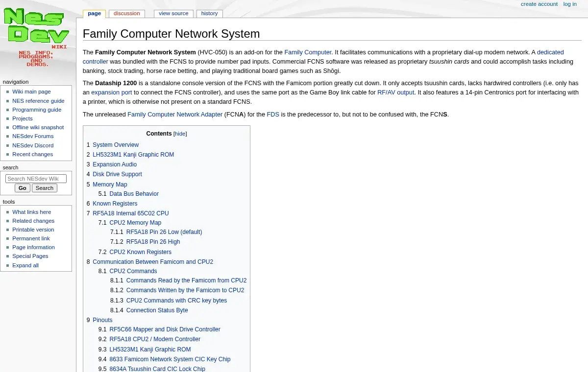Jump to RF5A18 Internal 65C02 CPU section
This screenshot has height=372, width=588.
pos(130,213)
